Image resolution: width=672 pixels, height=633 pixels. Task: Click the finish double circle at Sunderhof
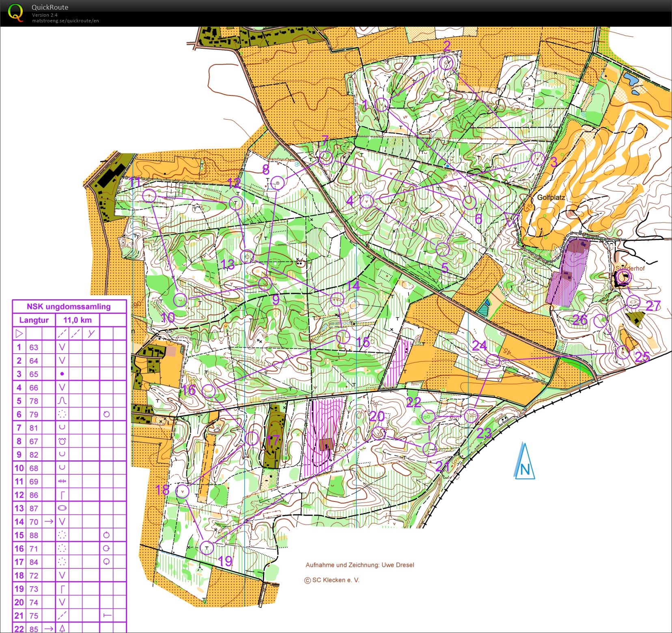623,278
